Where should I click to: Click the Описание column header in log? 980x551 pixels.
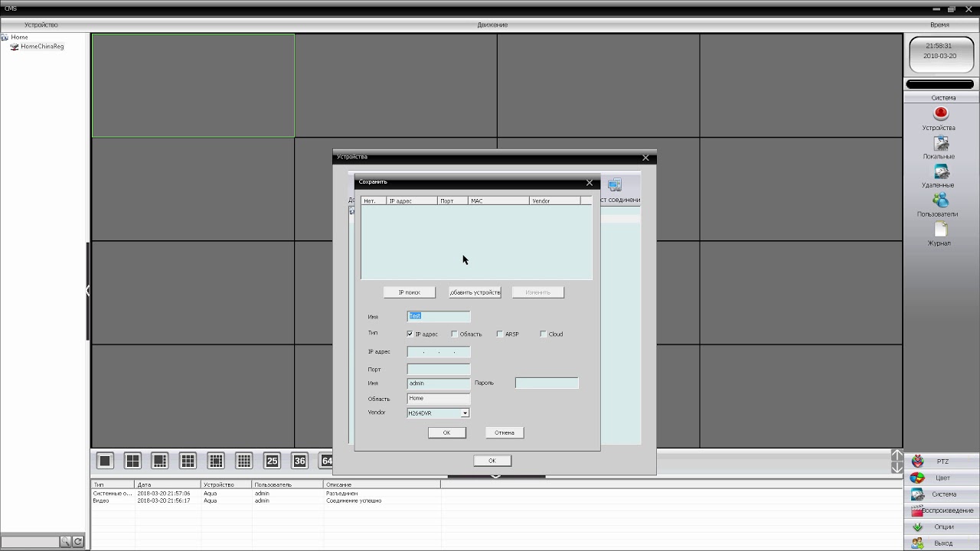[382, 484]
